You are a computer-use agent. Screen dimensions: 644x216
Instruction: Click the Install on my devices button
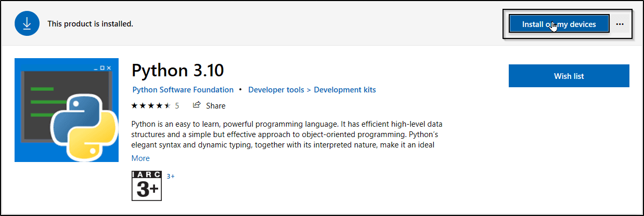(x=559, y=24)
